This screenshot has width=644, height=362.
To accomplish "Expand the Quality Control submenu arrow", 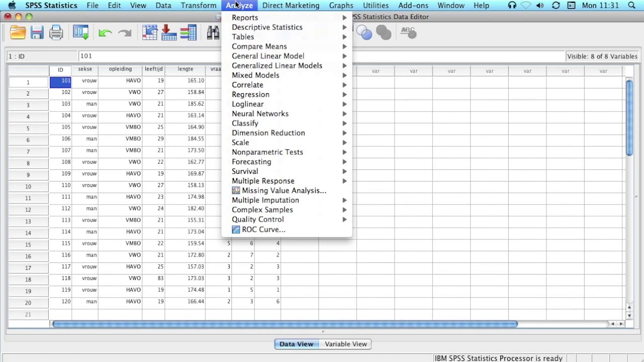I will pyautogui.click(x=345, y=219).
